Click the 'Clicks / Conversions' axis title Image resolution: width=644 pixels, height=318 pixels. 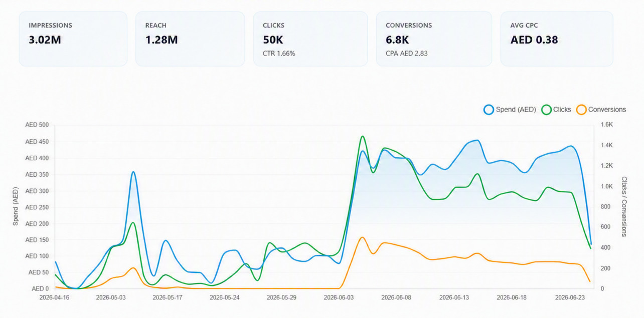tap(624, 206)
